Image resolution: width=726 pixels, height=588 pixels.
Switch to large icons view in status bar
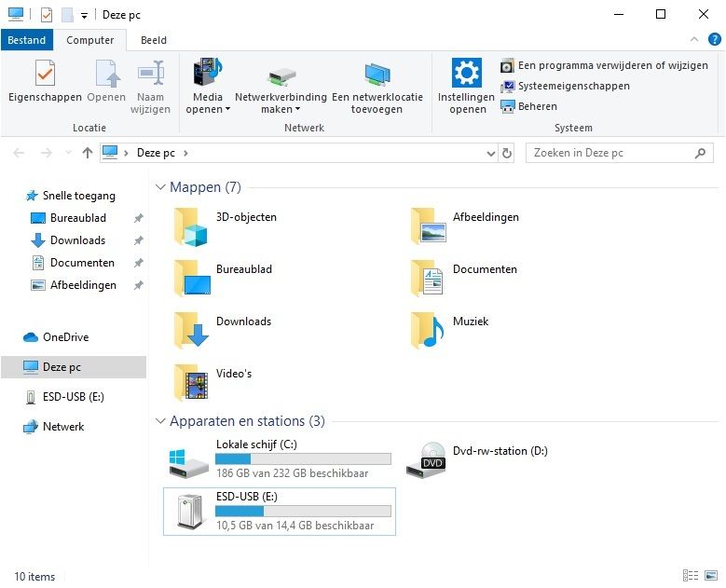coord(711,576)
